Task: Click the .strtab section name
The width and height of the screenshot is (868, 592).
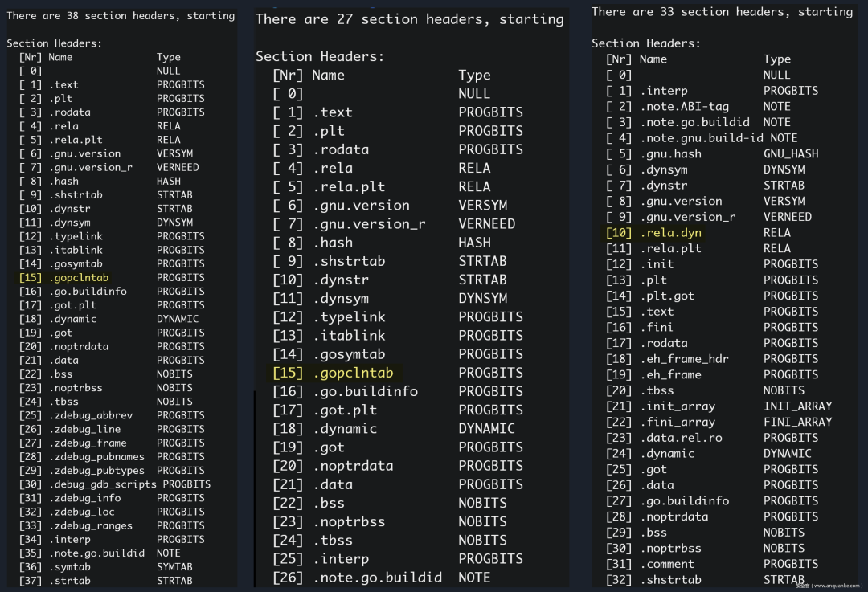Action: tap(70, 581)
